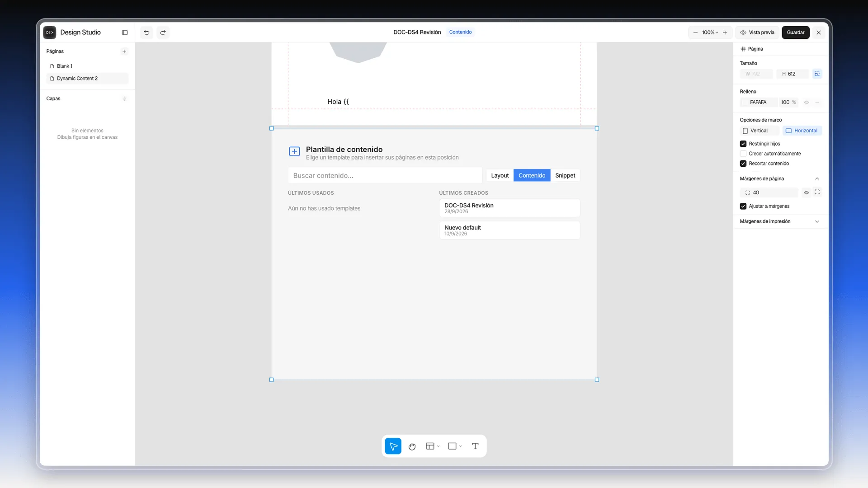Viewport: 868px width, 488px height.
Task: Undo the last action
Action: coord(146,33)
